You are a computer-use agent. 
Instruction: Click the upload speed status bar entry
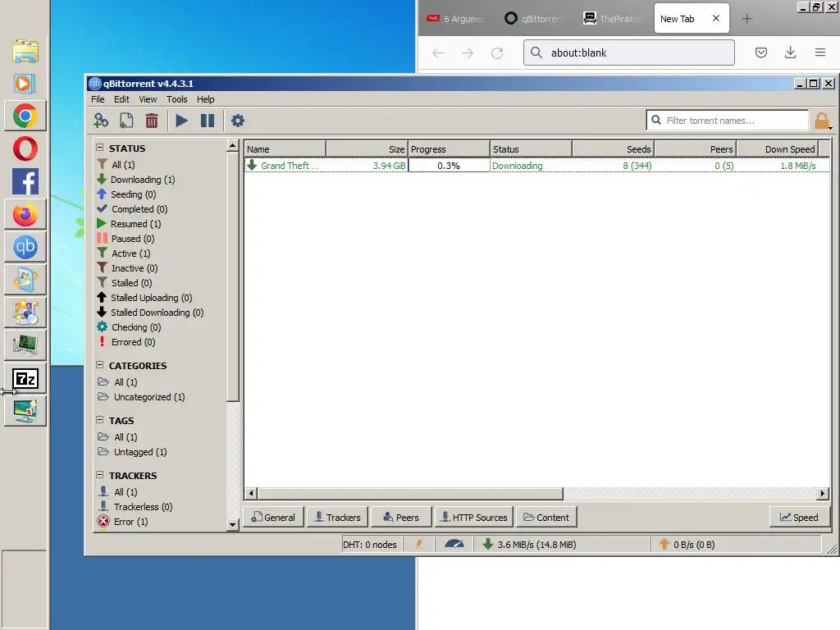click(687, 545)
